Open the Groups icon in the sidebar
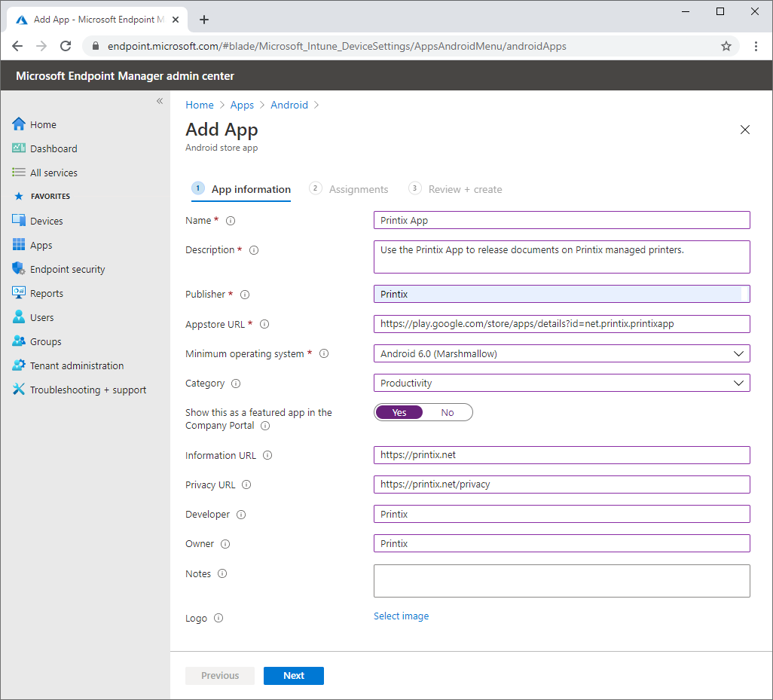Viewport: 773px width, 700px height. 19,341
